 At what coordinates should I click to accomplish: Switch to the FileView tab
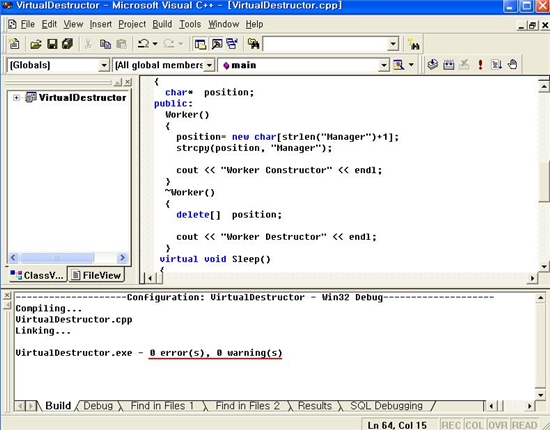pyautogui.click(x=96, y=275)
